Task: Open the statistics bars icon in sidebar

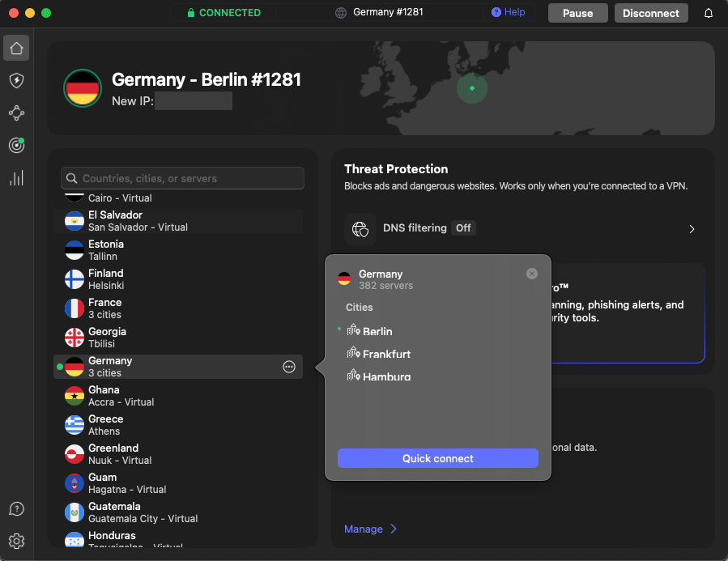Action: 16,178
